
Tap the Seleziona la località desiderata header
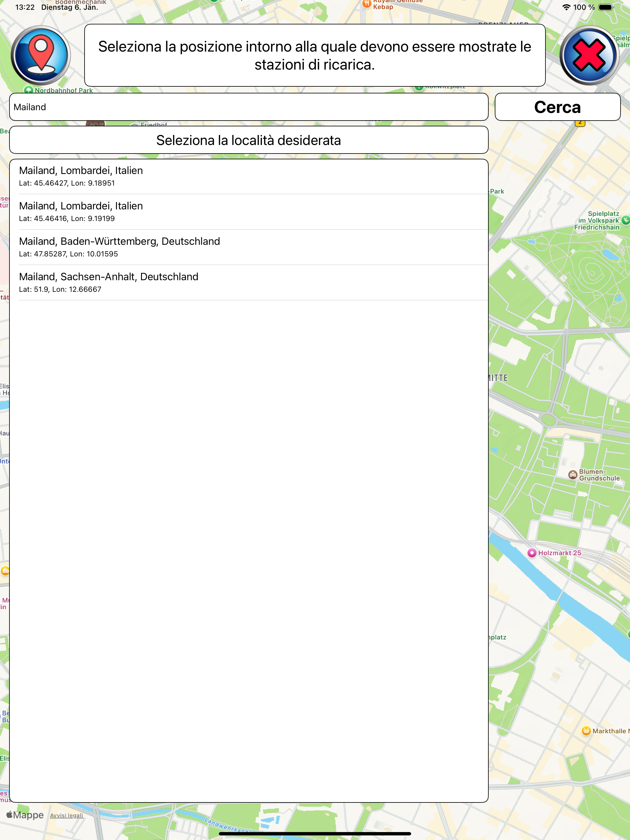248,140
